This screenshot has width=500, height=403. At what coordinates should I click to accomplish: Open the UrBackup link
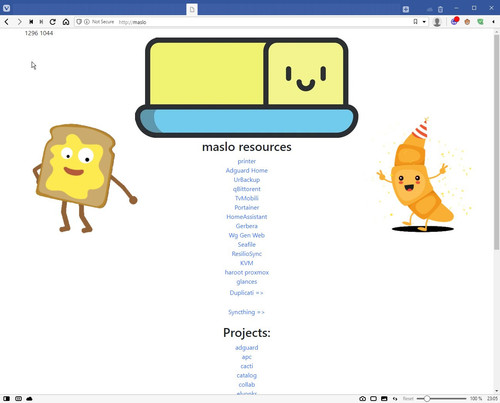247,180
